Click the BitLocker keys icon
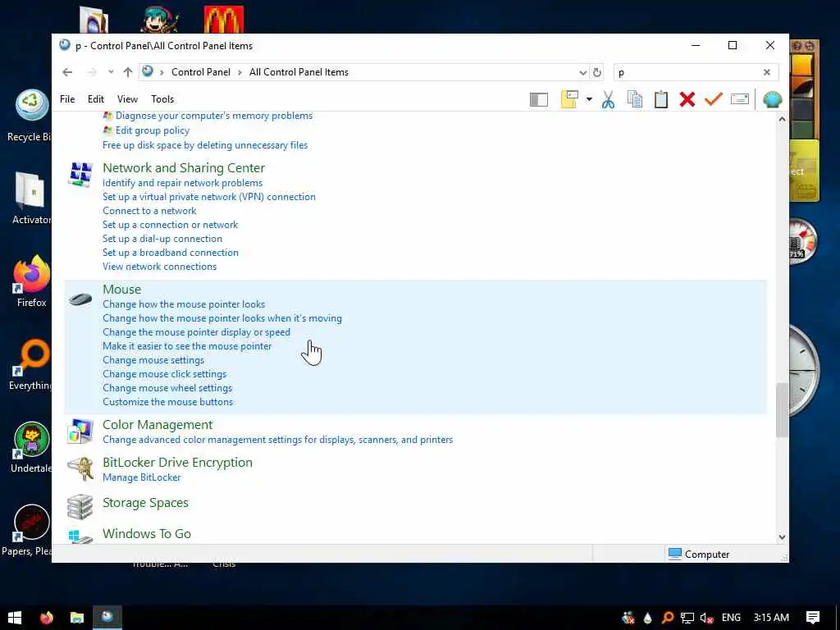The width and height of the screenshot is (840, 630). tap(80, 468)
